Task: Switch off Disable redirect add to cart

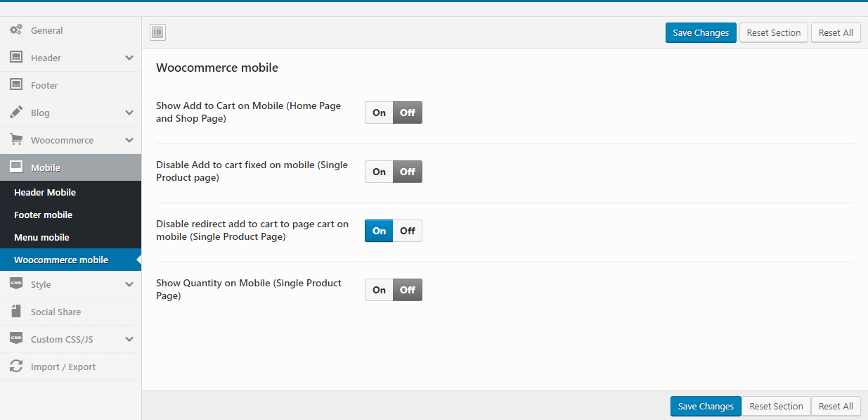Action: coord(408,231)
